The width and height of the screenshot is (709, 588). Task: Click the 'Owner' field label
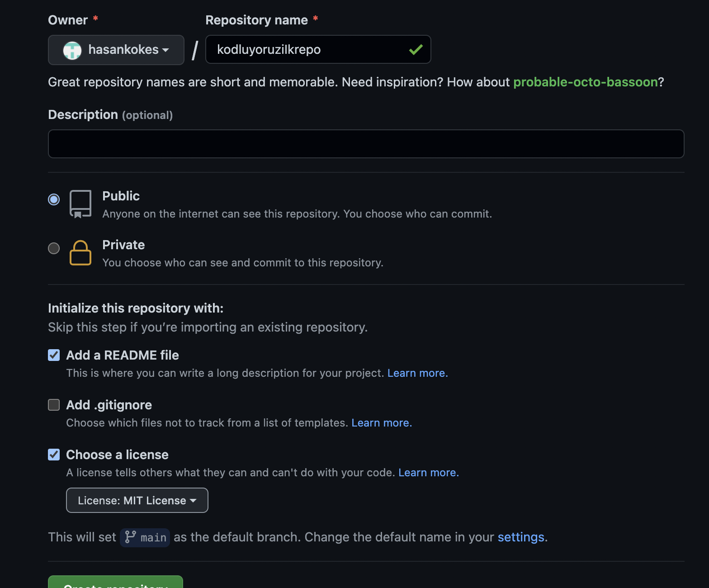click(68, 20)
